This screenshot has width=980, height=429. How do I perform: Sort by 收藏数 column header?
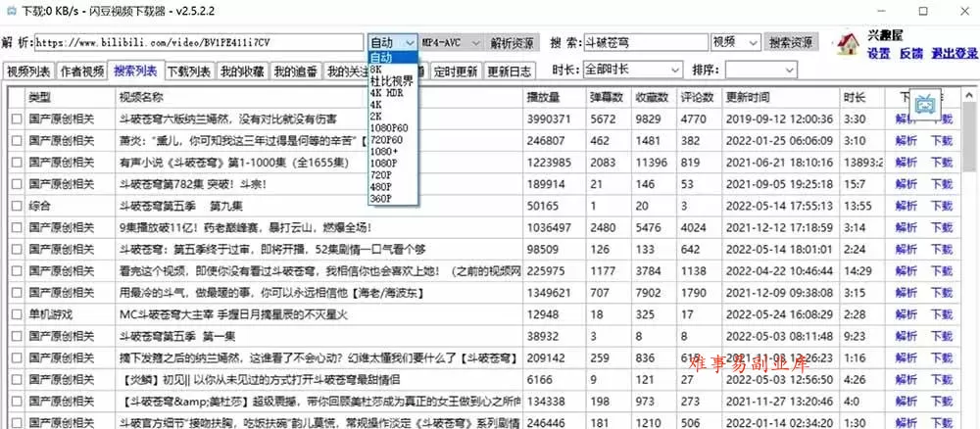coord(654,97)
